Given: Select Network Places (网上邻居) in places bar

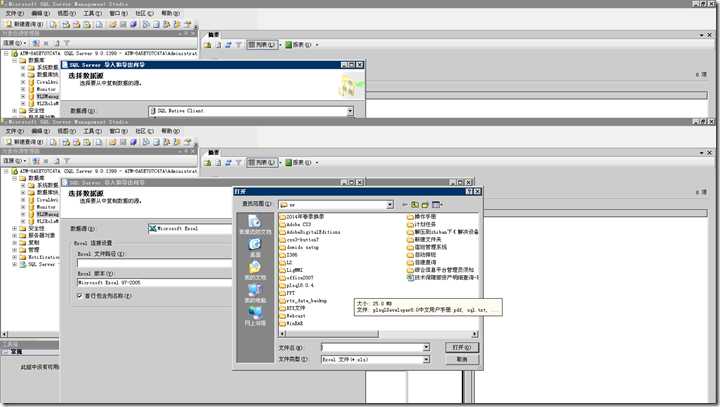Looking at the screenshot, I should [255, 317].
